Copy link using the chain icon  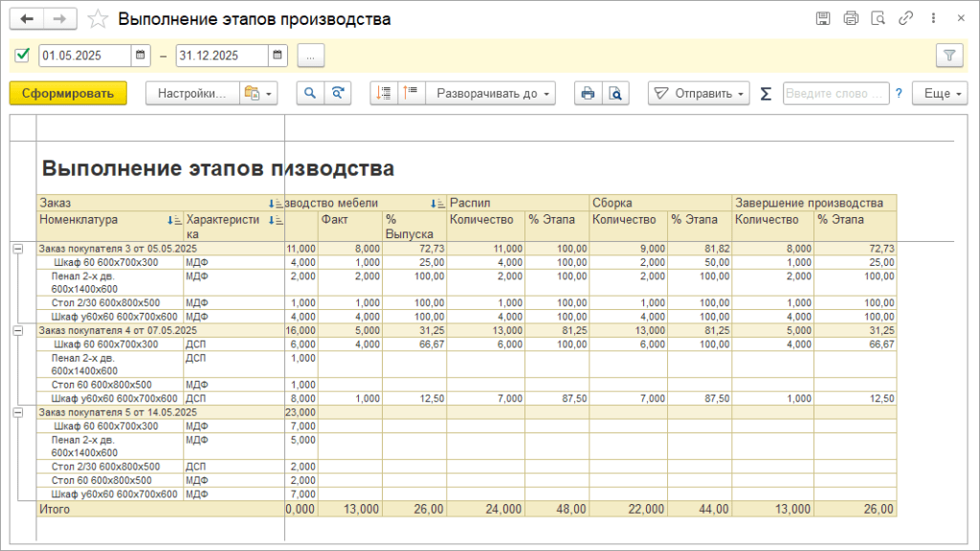906,19
